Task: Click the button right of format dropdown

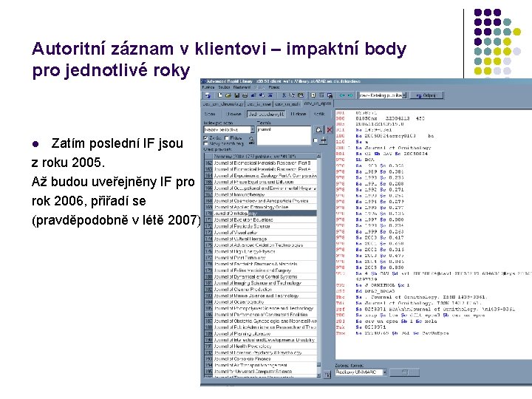Action: (404, 372)
